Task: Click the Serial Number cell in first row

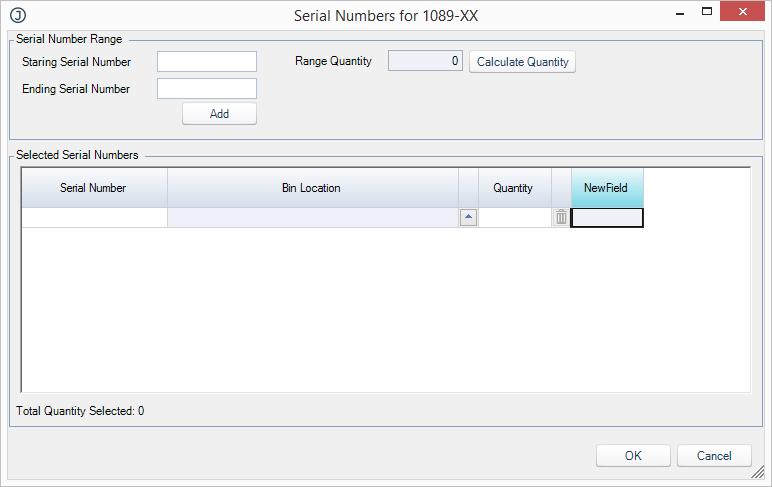Action: 94,217
